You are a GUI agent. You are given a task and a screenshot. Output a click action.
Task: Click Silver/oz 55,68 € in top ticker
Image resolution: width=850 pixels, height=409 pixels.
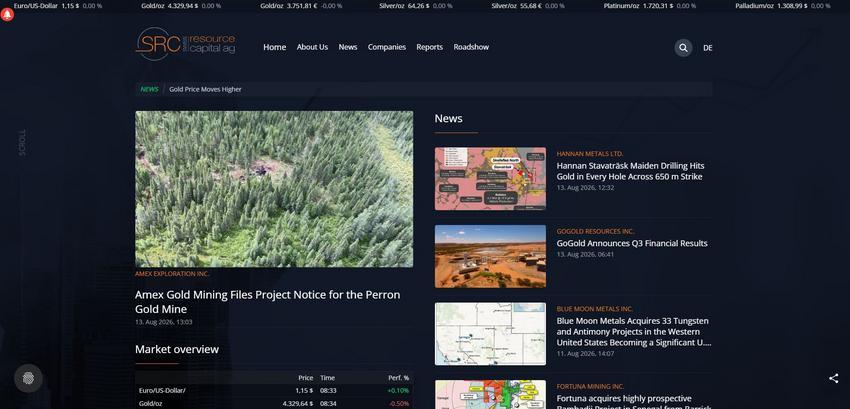click(528, 5)
